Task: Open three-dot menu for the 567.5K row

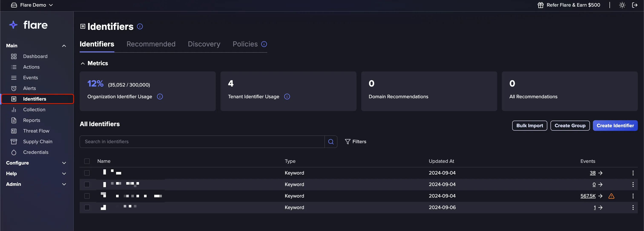Action: 633,196
